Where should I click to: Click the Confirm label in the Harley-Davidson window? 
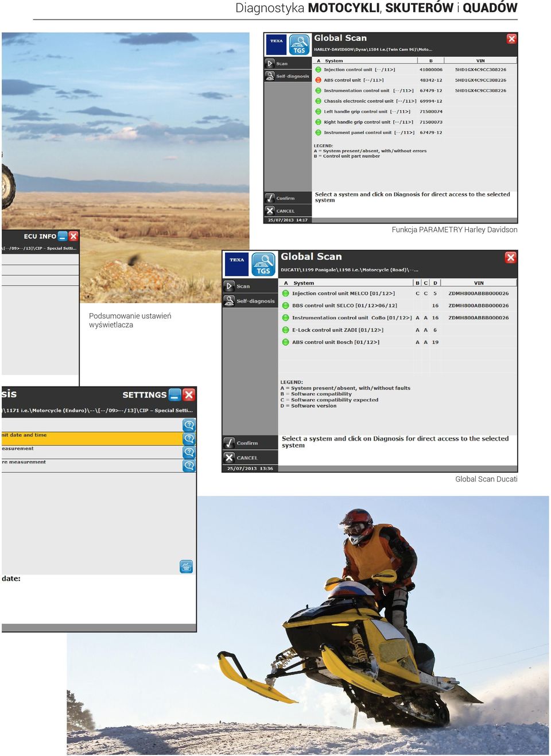[x=285, y=198]
